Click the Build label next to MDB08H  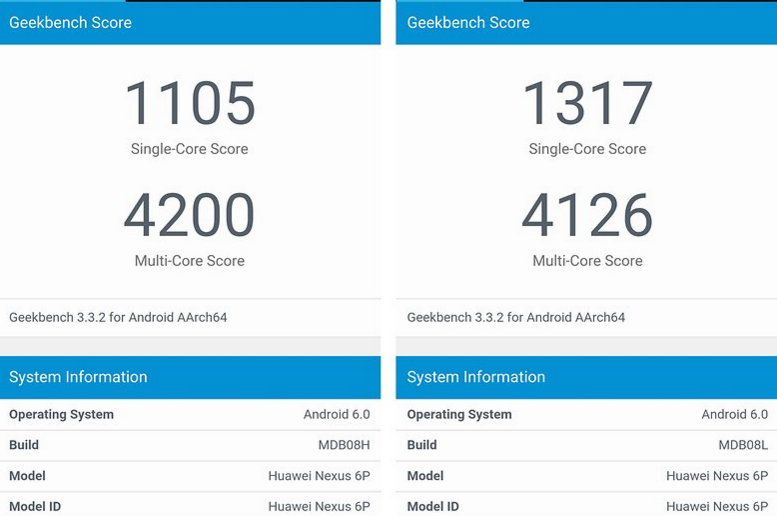pos(24,445)
